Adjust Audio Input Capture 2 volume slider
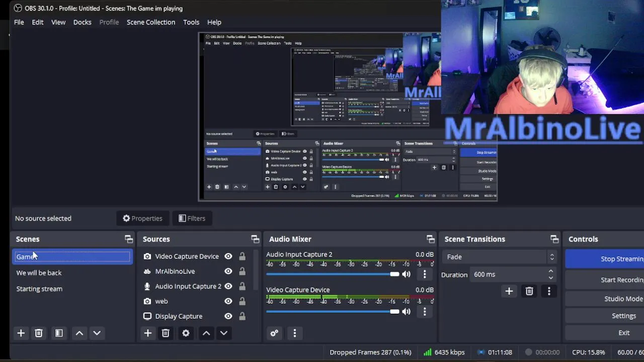 (x=333, y=274)
